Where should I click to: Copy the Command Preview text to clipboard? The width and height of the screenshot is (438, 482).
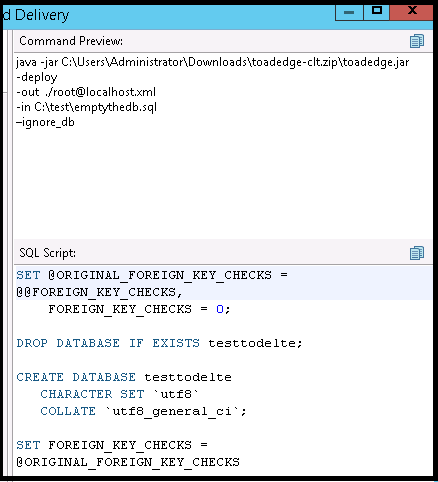417,41
